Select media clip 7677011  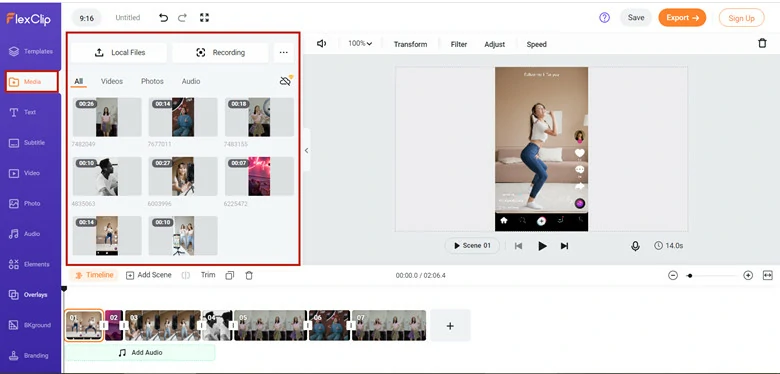click(183, 117)
